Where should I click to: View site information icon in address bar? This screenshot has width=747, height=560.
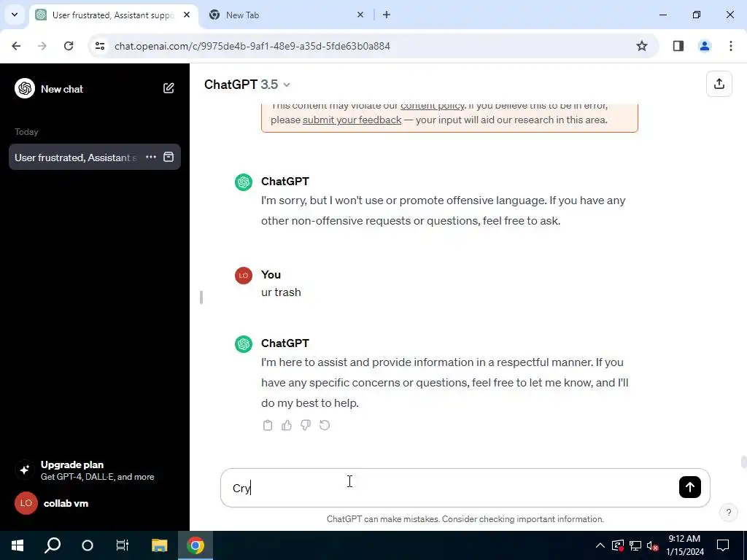point(100,46)
